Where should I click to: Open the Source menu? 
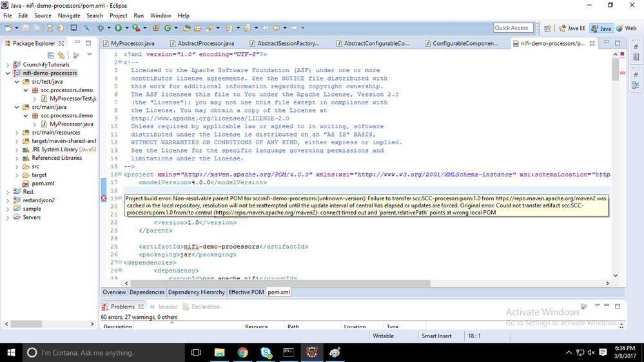click(43, 15)
